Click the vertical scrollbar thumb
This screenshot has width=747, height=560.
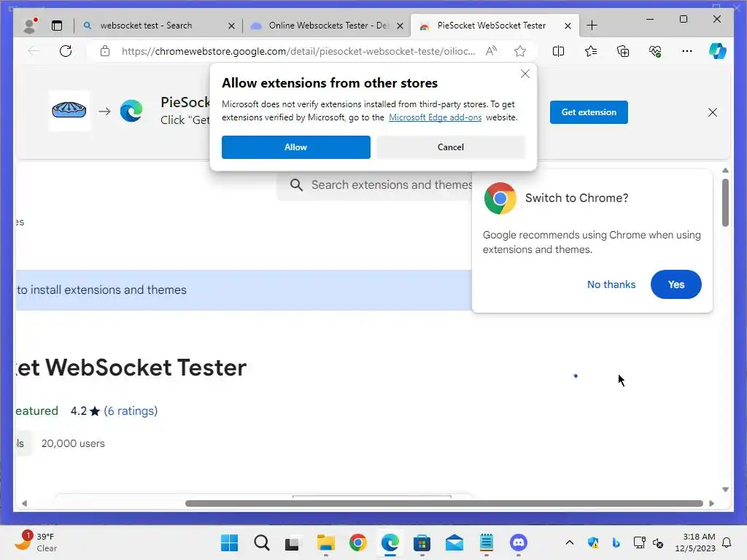(725, 203)
